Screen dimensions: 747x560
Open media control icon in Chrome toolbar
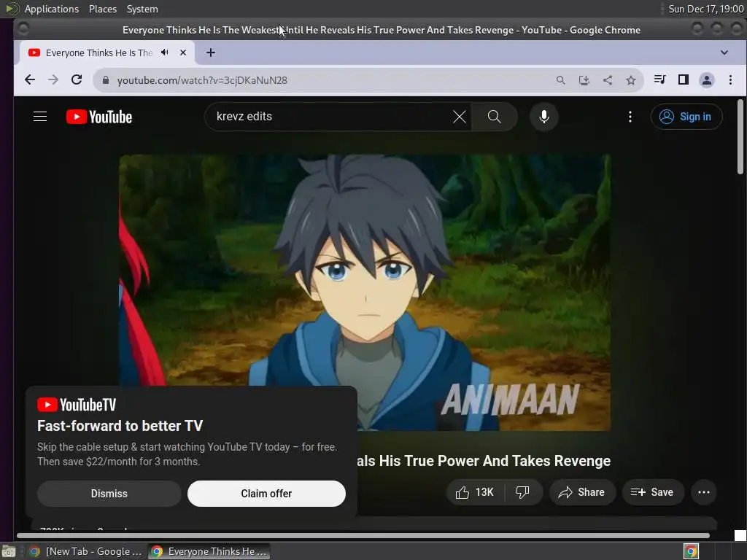click(x=659, y=79)
